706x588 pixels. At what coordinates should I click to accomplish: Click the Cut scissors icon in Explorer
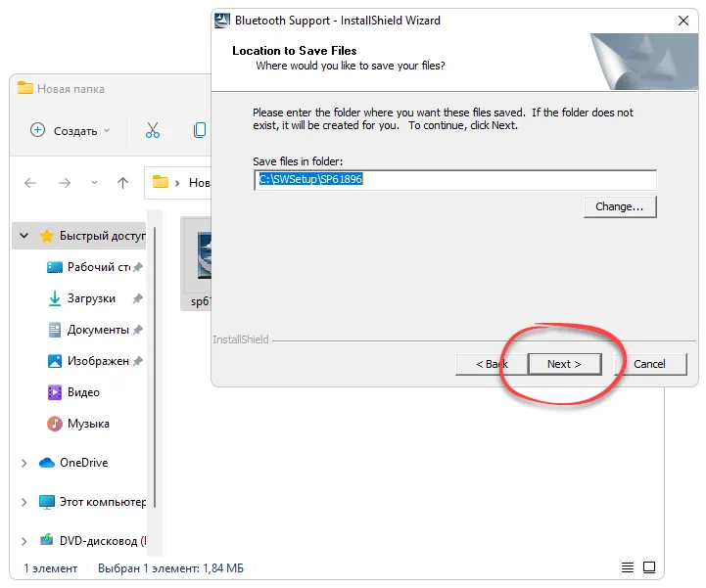pyautogui.click(x=153, y=130)
